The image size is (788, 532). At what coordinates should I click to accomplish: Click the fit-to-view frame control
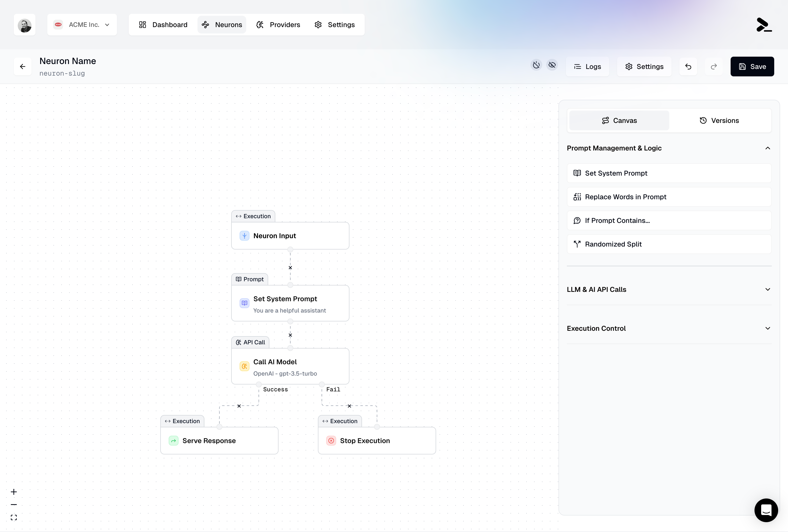14,517
